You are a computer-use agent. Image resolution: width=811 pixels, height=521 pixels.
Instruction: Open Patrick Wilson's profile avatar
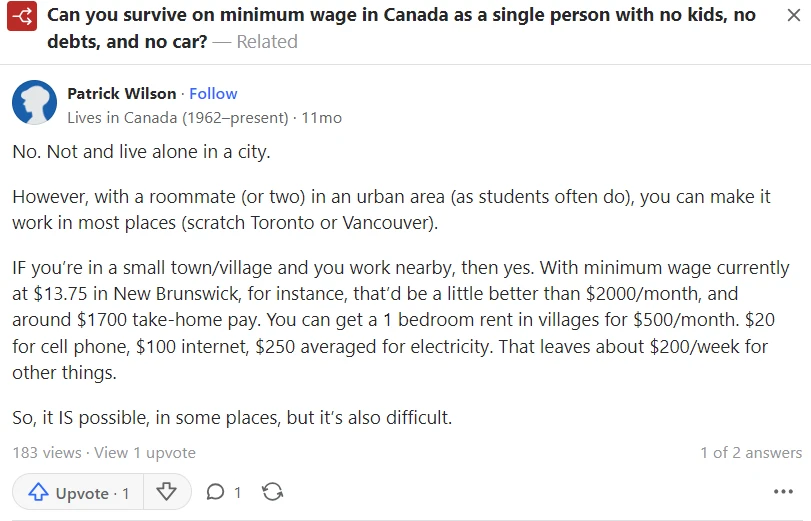pos(35,102)
